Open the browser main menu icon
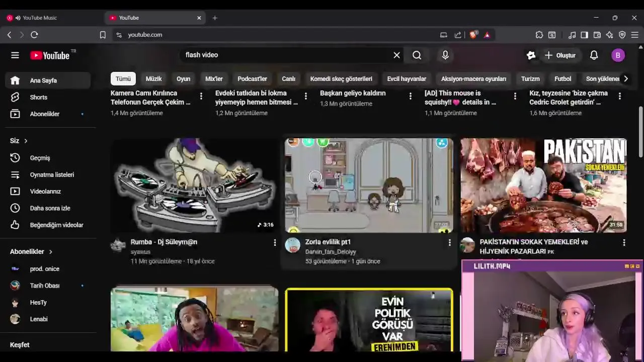 (634, 35)
